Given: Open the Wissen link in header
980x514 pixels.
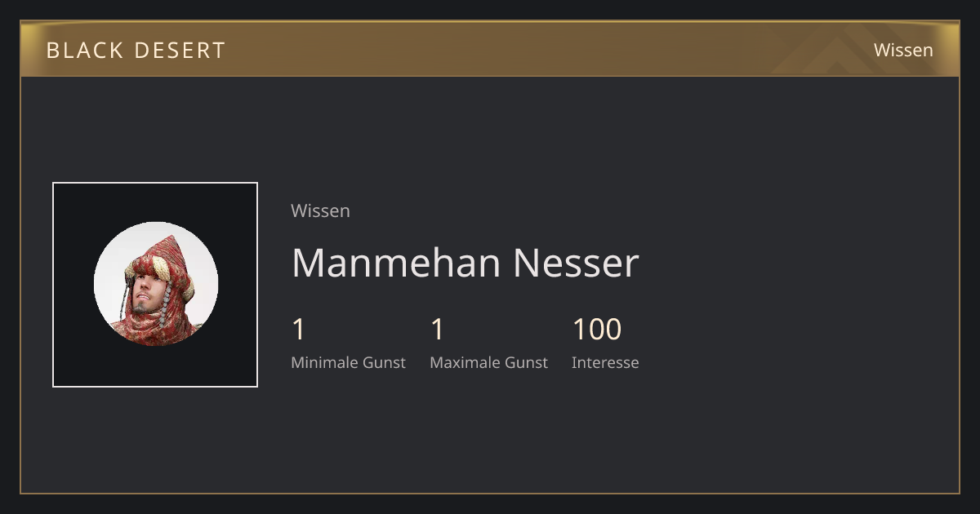Looking at the screenshot, I should (x=903, y=50).
